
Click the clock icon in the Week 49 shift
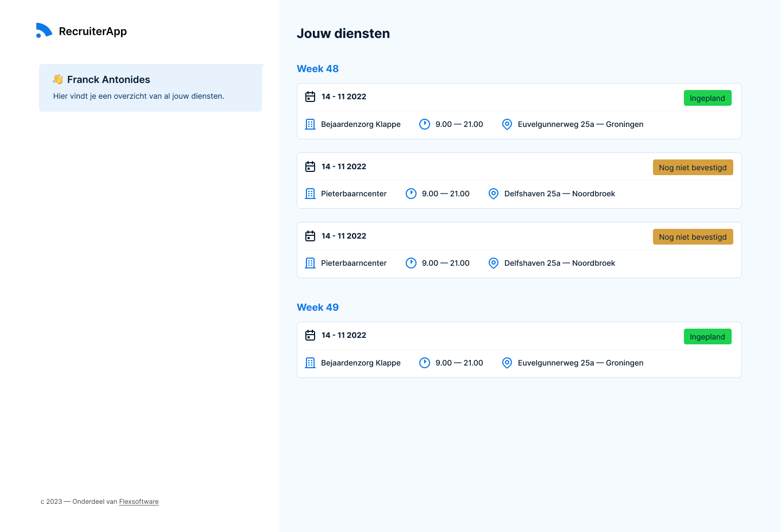click(x=425, y=363)
